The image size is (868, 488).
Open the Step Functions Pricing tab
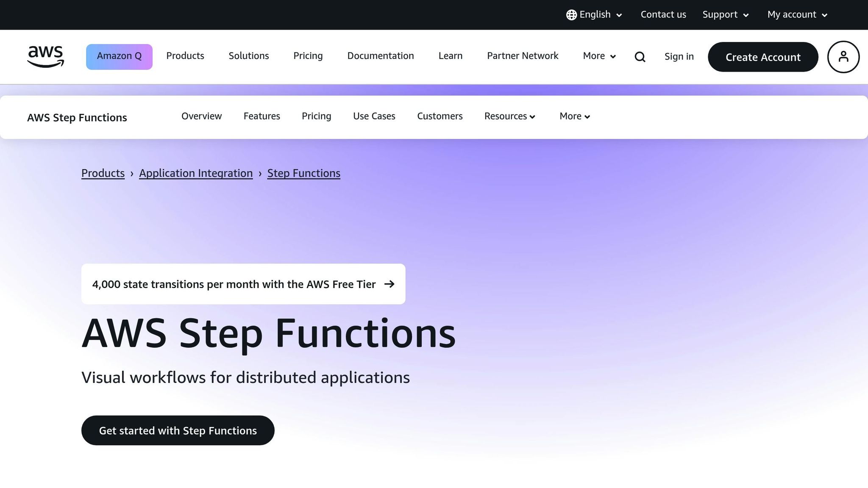click(x=317, y=116)
